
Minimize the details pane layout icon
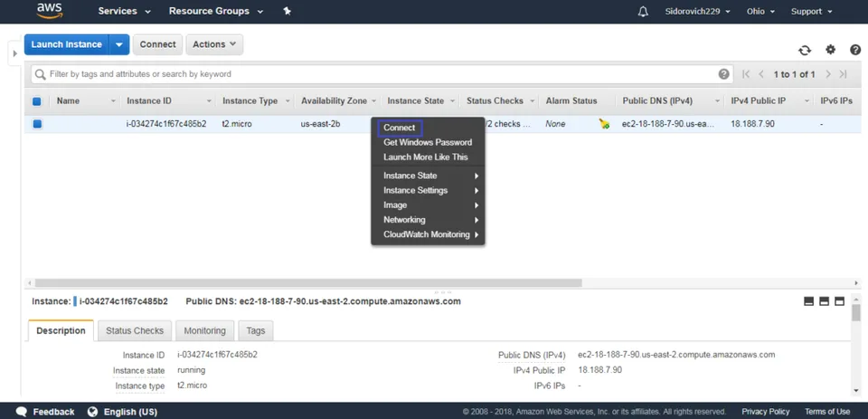click(808, 301)
